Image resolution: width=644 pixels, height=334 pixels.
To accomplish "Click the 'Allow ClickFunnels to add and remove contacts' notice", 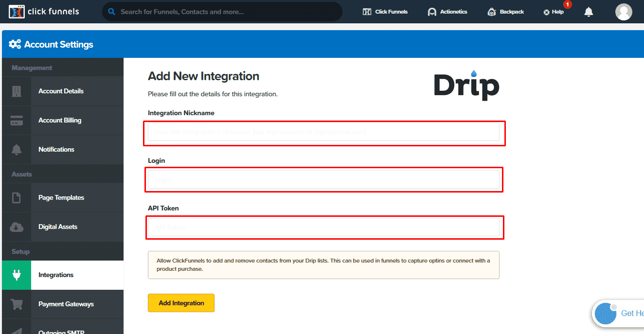I will pyautogui.click(x=323, y=264).
